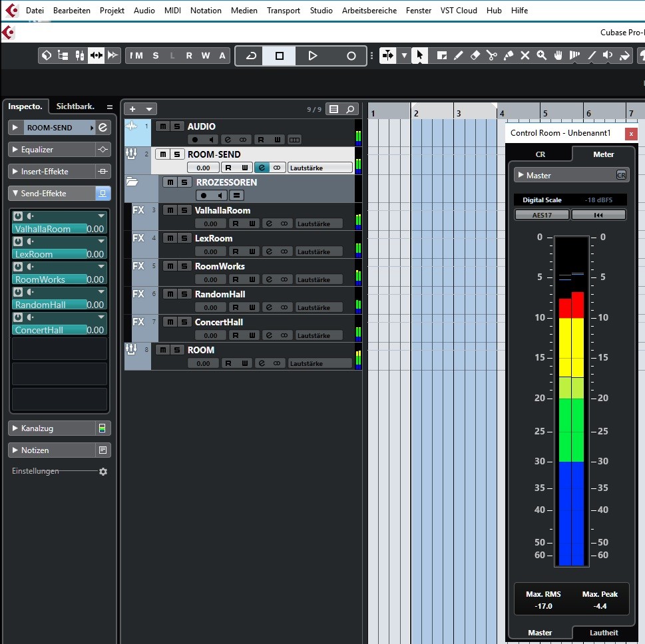Pick the Zoom magnifier tool
The height and width of the screenshot is (644, 645).
542,56
